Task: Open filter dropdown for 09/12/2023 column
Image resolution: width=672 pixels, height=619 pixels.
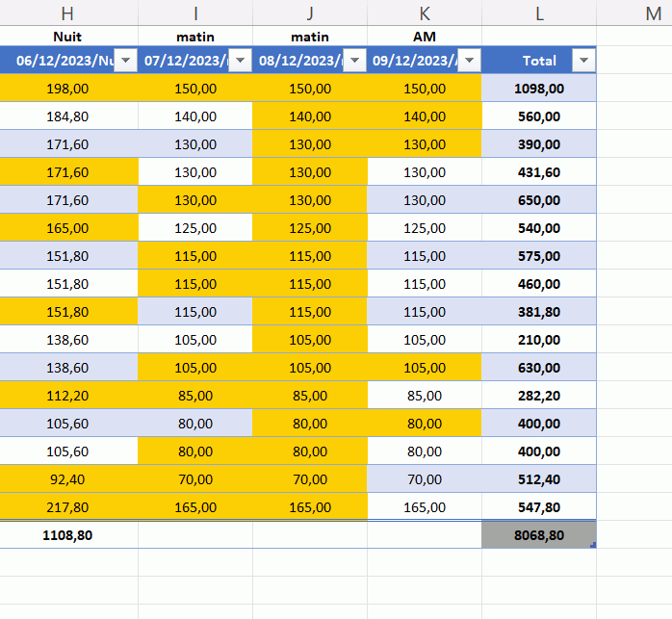Action: (469, 60)
